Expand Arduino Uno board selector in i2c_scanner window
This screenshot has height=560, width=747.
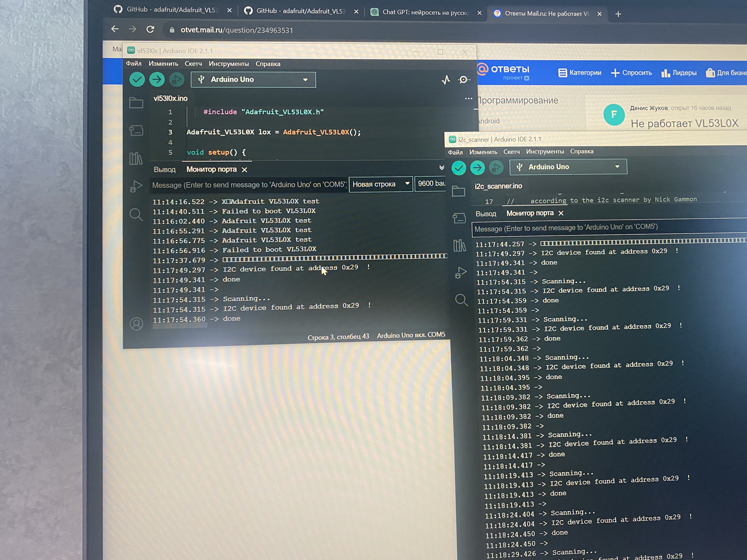point(568,167)
